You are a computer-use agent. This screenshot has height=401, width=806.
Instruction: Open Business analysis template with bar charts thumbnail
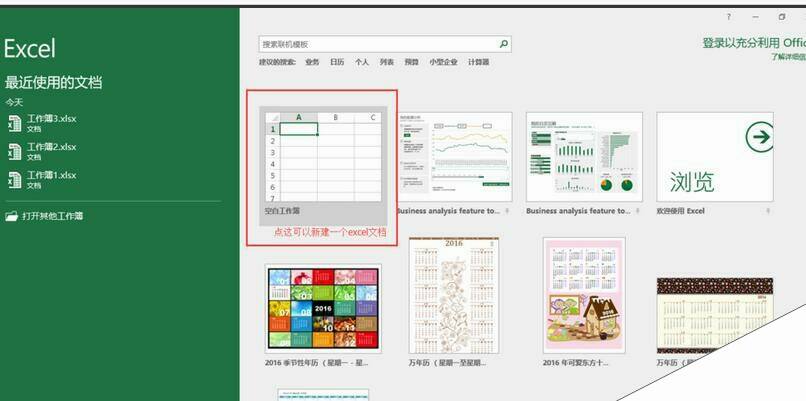tap(584, 157)
